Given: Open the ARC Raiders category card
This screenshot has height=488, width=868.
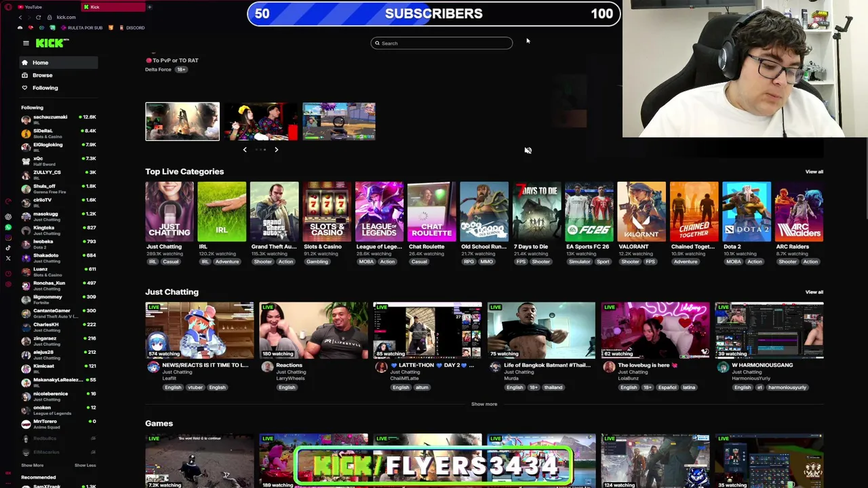Looking at the screenshot, I should (799, 211).
